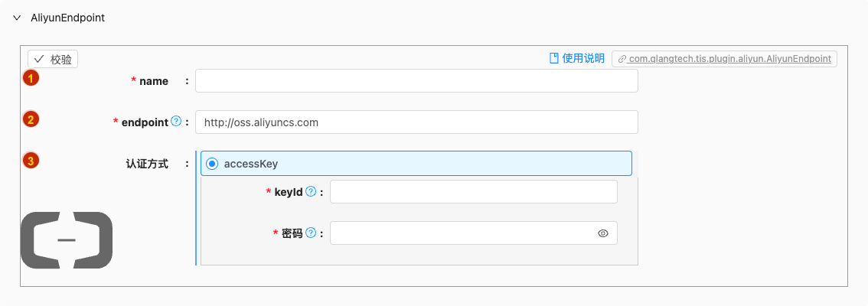Focus the keyId input field
Image resolution: width=868 pixels, height=306 pixels.
pos(473,191)
